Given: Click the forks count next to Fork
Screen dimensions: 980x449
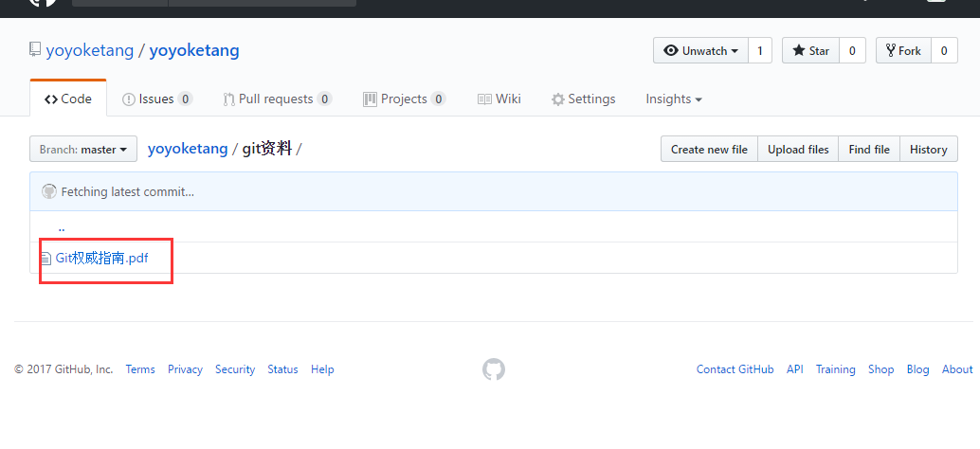Looking at the screenshot, I should [x=944, y=50].
